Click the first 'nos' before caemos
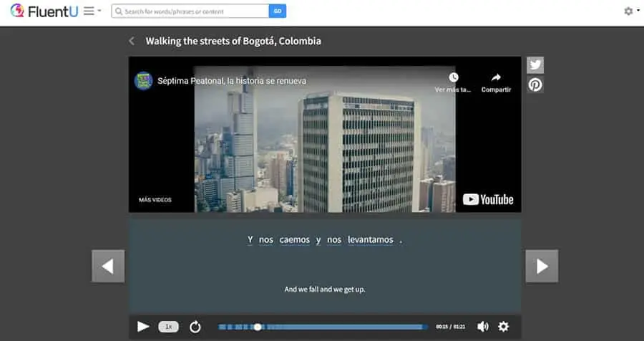 [x=265, y=239]
